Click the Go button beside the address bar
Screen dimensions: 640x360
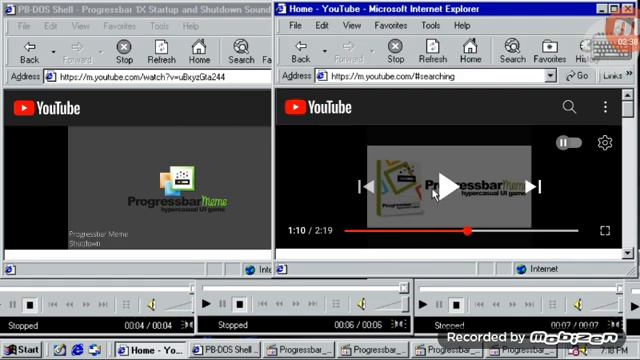tap(577, 76)
